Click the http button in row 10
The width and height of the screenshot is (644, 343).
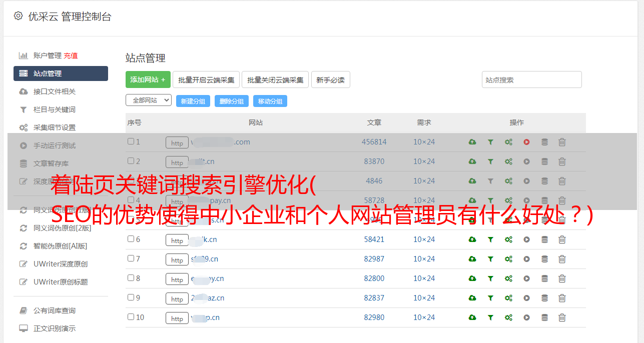177,318
